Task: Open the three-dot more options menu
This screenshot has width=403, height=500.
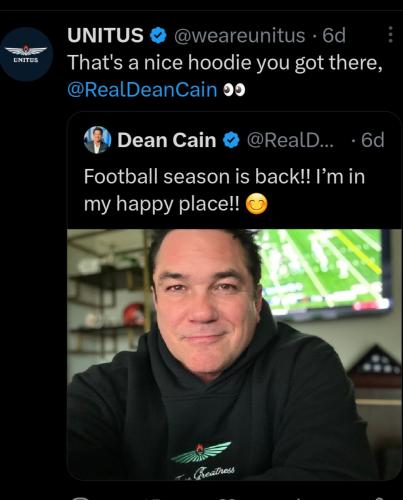Action: tap(390, 35)
